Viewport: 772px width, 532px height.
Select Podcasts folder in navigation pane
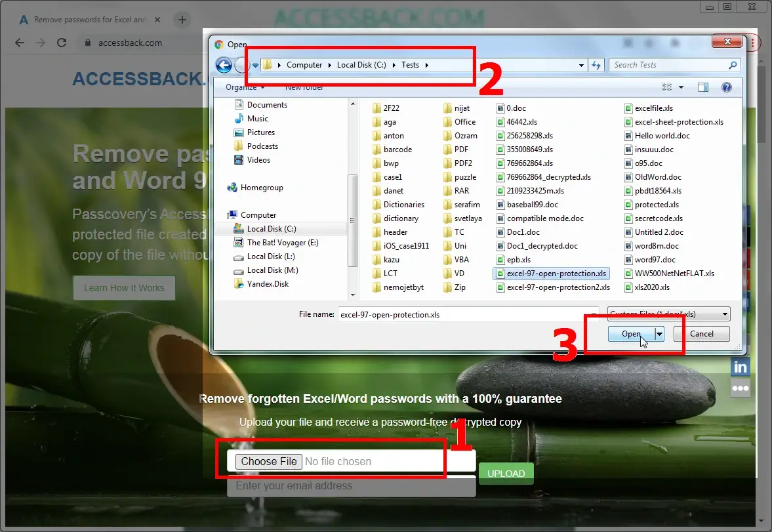coord(256,146)
